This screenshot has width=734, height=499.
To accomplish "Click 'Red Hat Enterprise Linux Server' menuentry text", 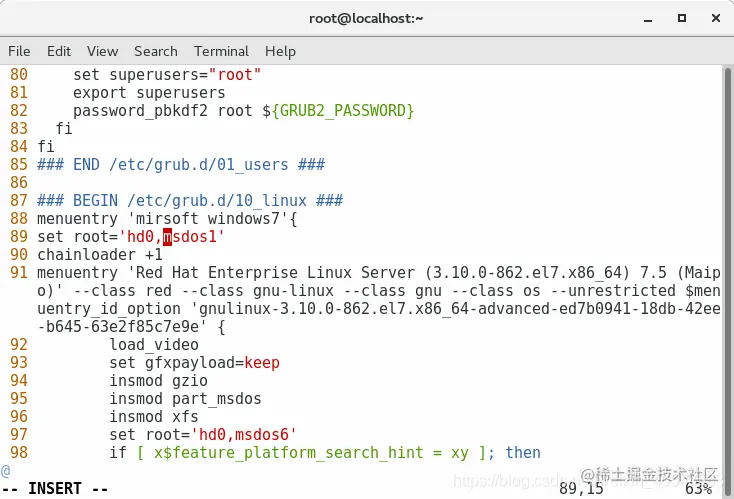I will [275, 272].
